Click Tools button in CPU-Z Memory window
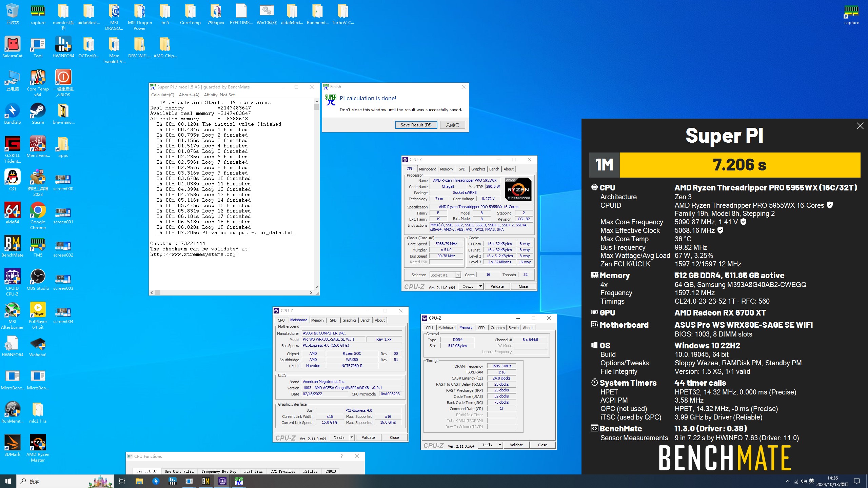This screenshot has width=868, height=488. click(x=488, y=445)
